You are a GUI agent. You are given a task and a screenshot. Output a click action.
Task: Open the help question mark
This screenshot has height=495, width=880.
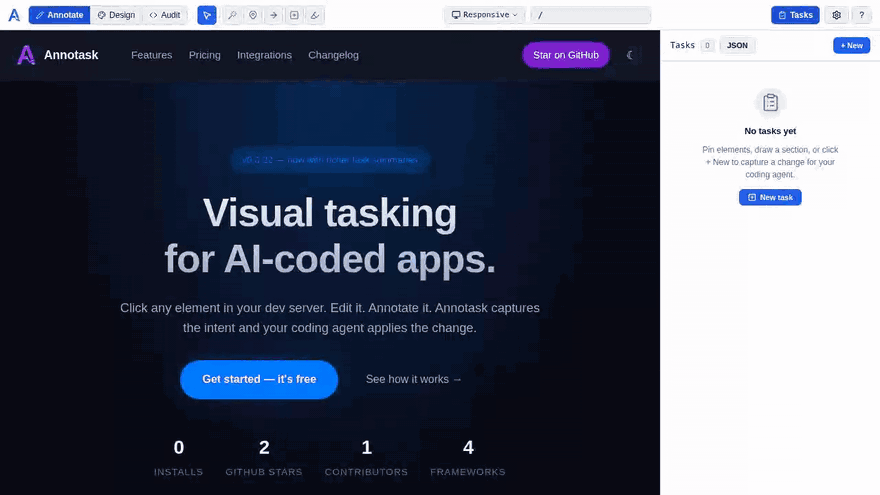(861, 15)
